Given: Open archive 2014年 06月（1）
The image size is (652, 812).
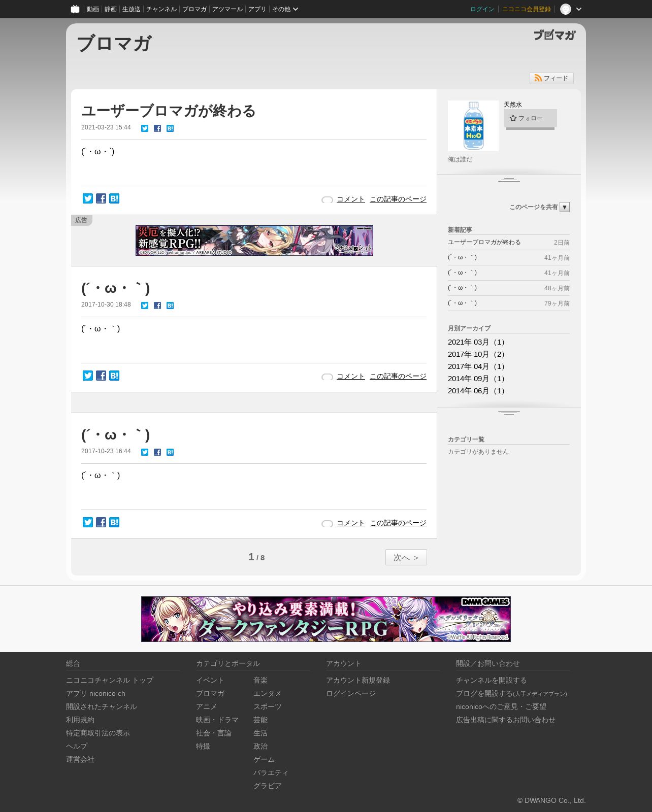Looking at the screenshot, I should click(x=477, y=391).
